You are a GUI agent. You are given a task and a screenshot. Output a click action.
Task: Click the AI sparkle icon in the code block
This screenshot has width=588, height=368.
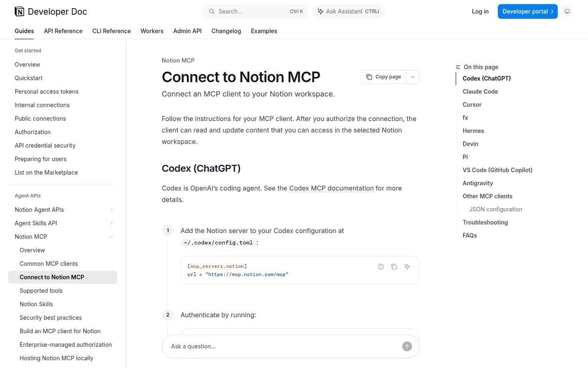pyautogui.click(x=407, y=267)
